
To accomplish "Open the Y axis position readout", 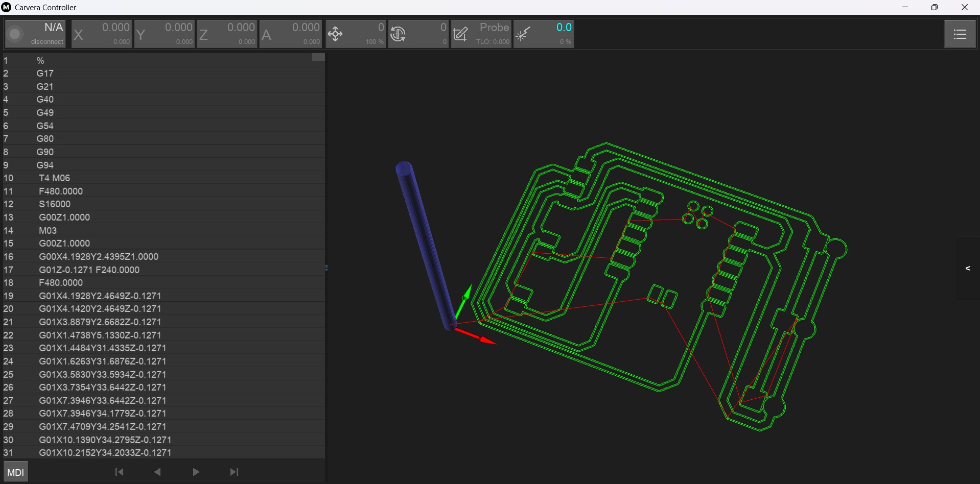I will (x=165, y=34).
